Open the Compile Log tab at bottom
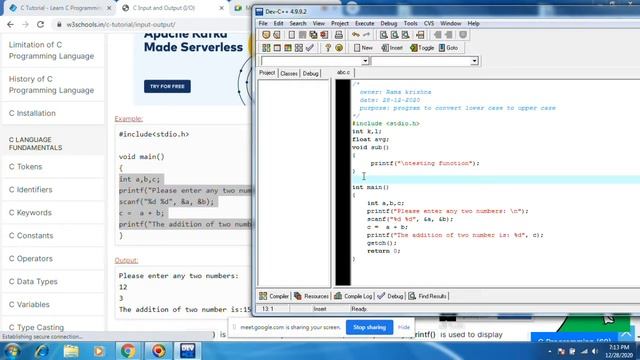Viewport: 640px width, 360px height. [x=353, y=296]
